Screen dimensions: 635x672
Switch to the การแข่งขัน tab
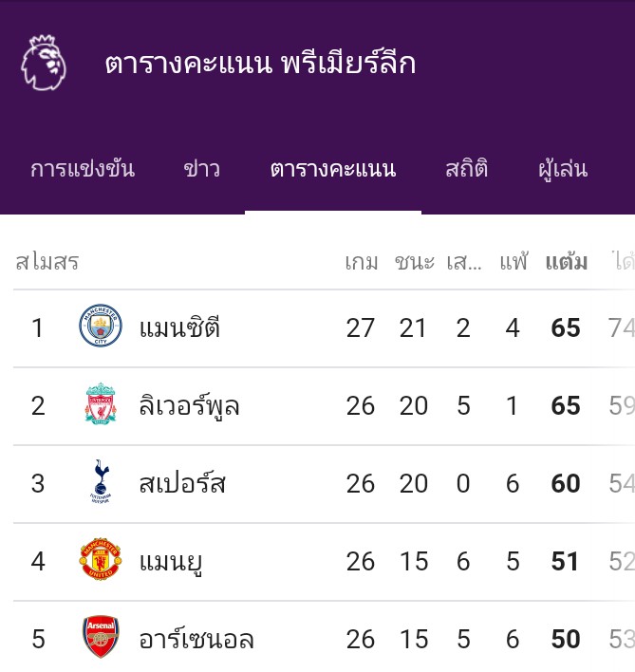click(x=83, y=169)
